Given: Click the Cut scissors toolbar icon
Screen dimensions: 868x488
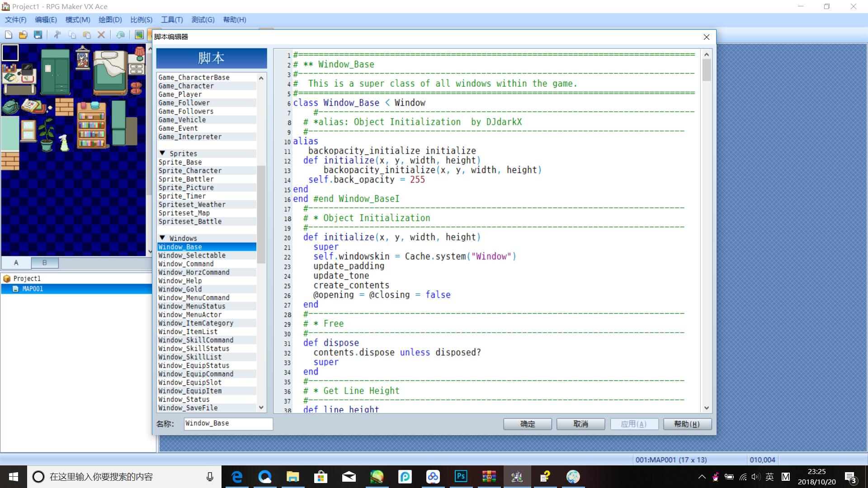Looking at the screenshot, I should [x=57, y=35].
